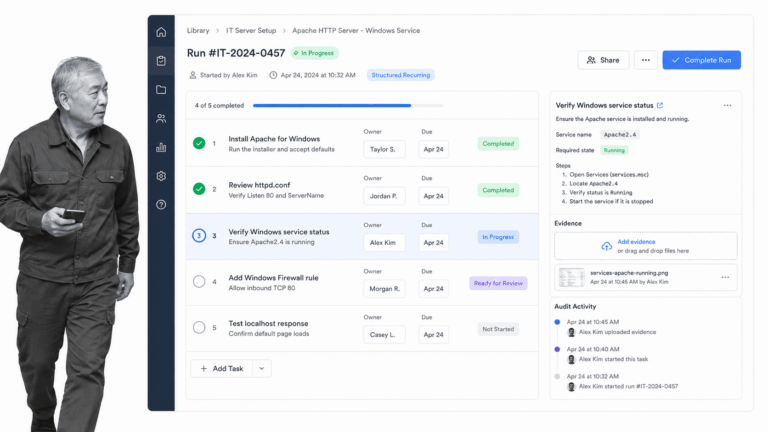The height and width of the screenshot is (432, 768).
Task: Click the Complete Run button
Action: (x=701, y=60)
